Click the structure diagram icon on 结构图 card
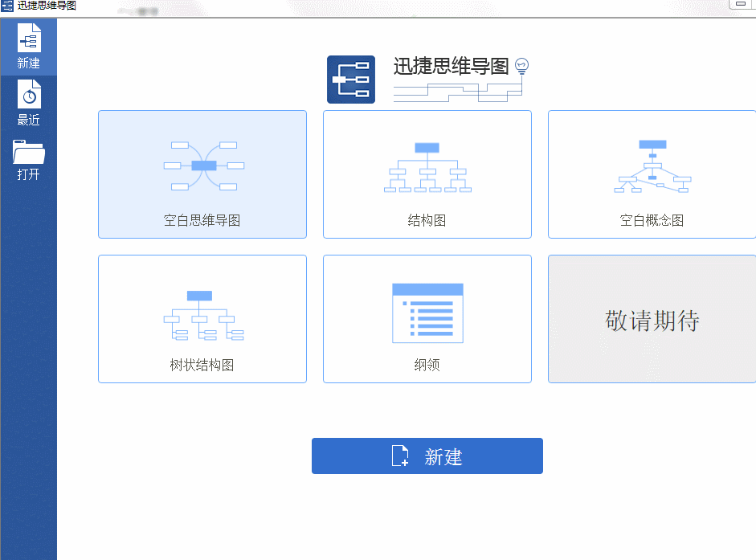The width and height of the screenshot is (756, 560). (427, 166)
